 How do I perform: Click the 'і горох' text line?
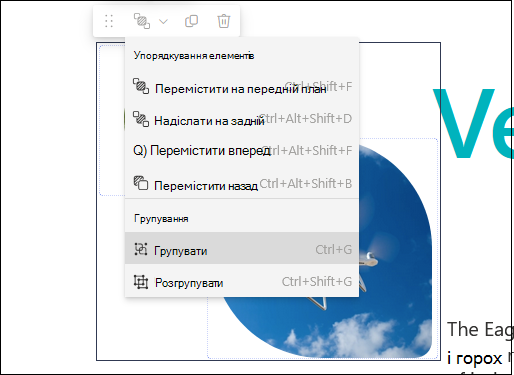pos(475,358)
